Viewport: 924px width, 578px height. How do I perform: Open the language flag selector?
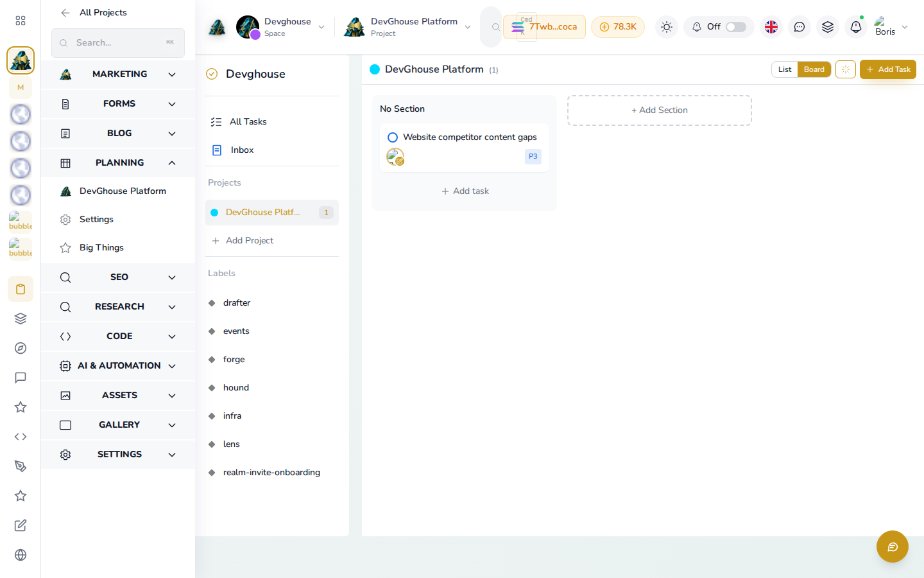771,27
